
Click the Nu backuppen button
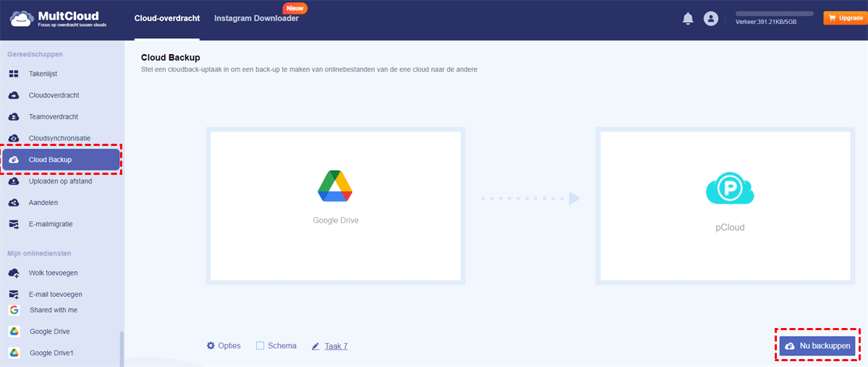[818, 346]
